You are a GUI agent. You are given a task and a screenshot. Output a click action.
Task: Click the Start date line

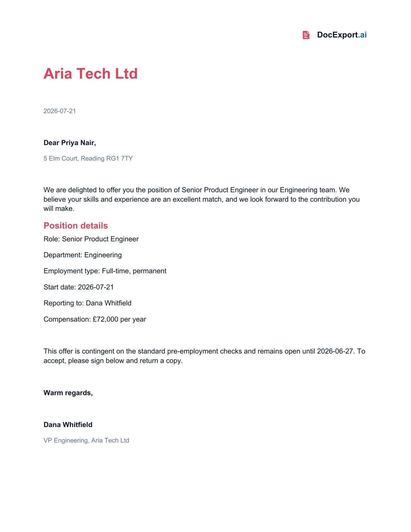(x=78, y=287)
